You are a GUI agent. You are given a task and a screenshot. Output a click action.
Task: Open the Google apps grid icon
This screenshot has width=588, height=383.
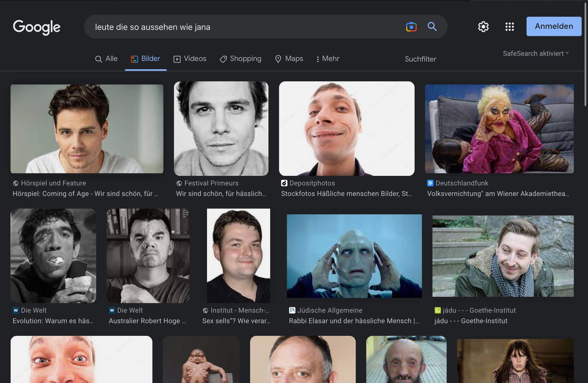pyautogui.click(x=509, y=27)
